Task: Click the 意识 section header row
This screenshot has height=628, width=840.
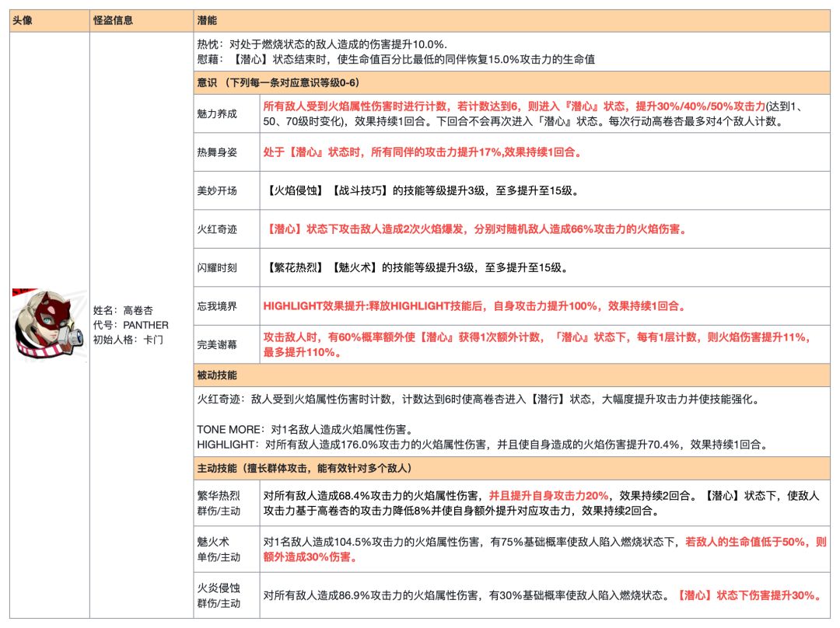Action: pyautogui.click(x=512, y=82)
